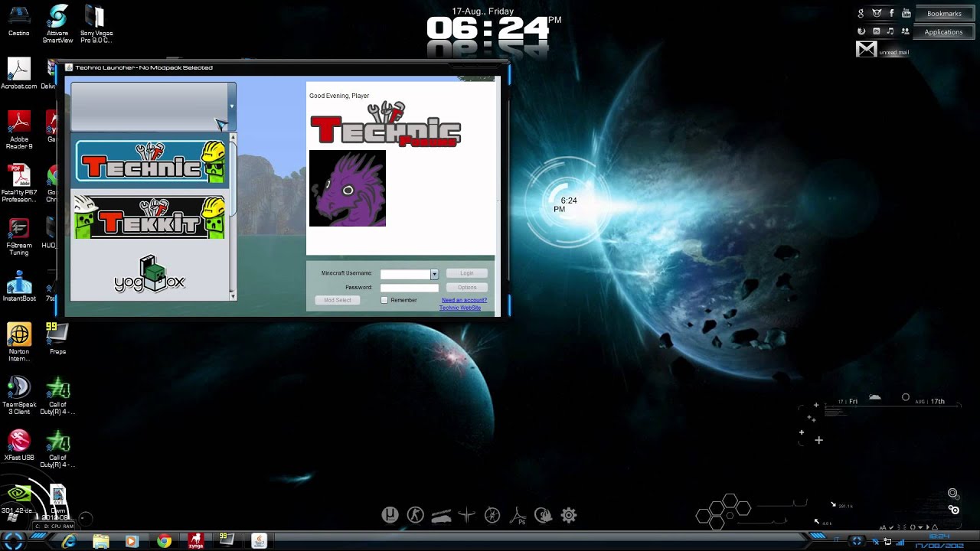Select the Technic modpack banner
Image resolution: width=980 pixels, height=551 pixels.
click(x=150, y=162)
